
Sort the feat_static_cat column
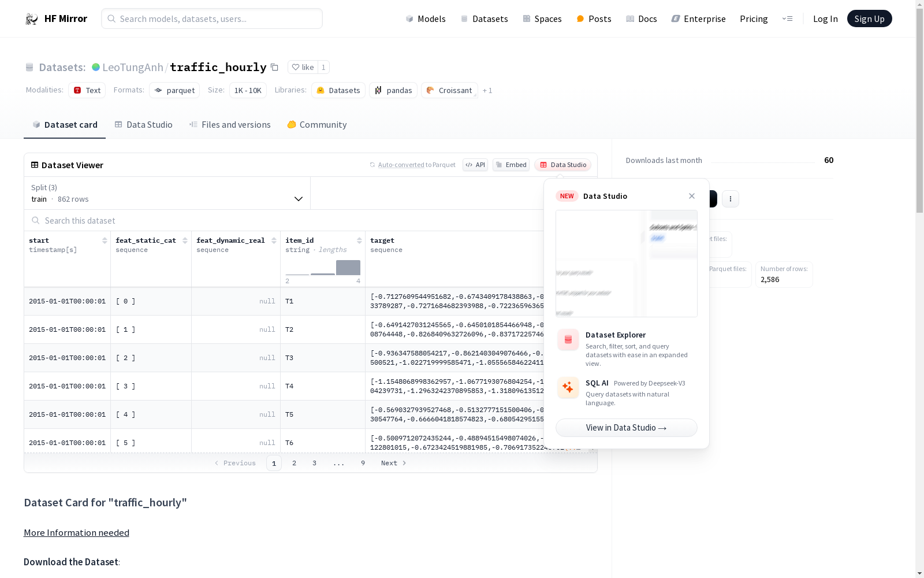point(185,240)
